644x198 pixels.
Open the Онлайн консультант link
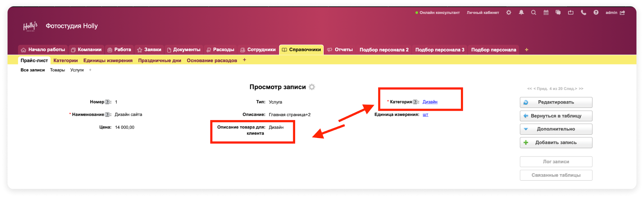[x=439, y=13]
